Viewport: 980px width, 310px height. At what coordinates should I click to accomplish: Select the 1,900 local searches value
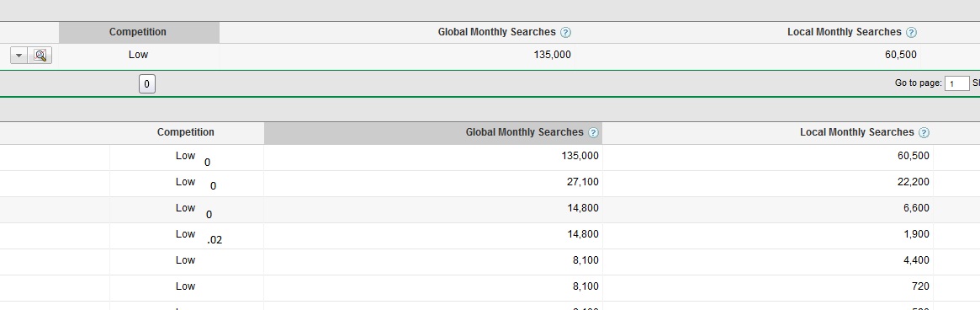916,234
